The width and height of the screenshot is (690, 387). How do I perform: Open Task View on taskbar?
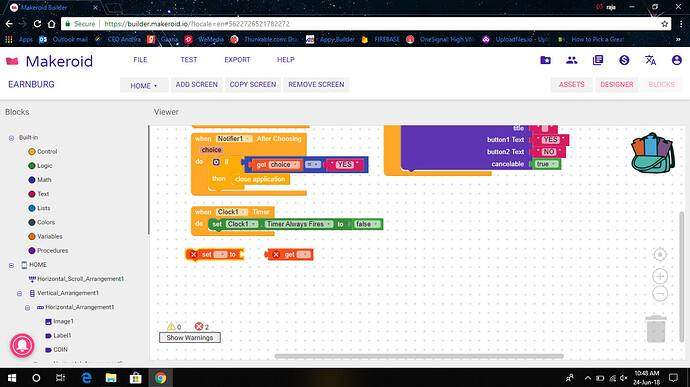[60, 378]
